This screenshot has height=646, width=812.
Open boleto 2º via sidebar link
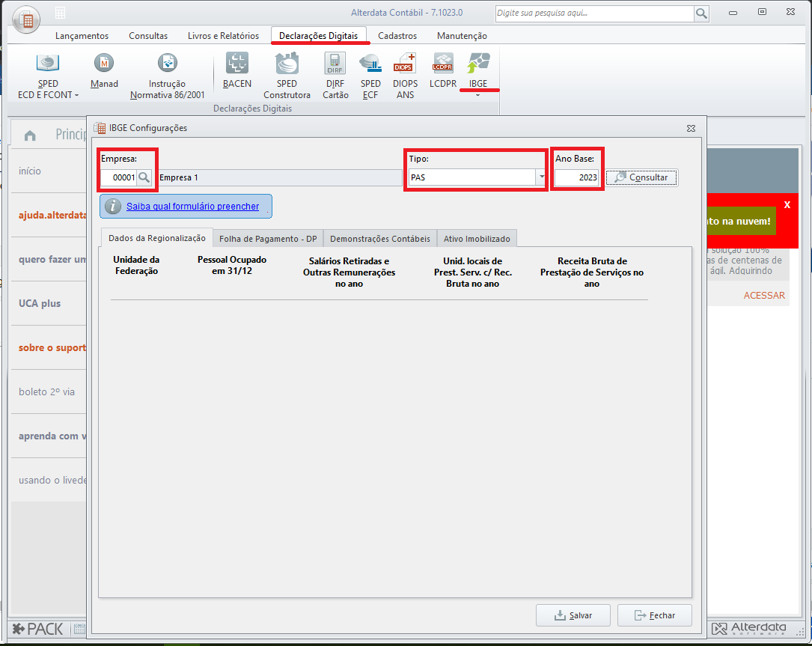tap(46, 391)
